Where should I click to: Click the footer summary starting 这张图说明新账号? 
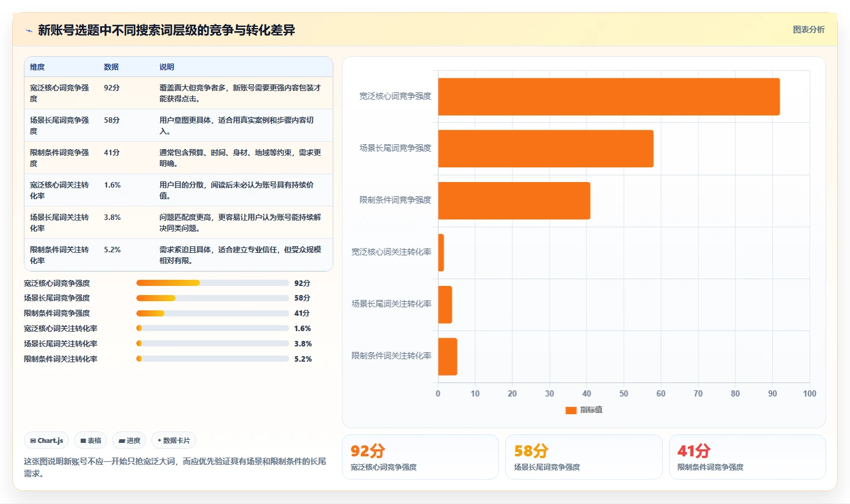click(175, 467)
